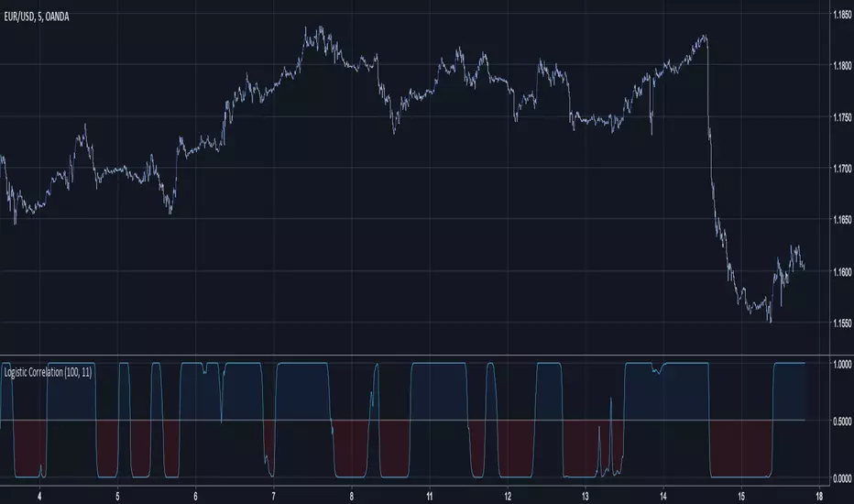The width and height of the screenshot is (854, 504).
Task: Click date label 11 on time axis
Action: click(x=430, y=497)
